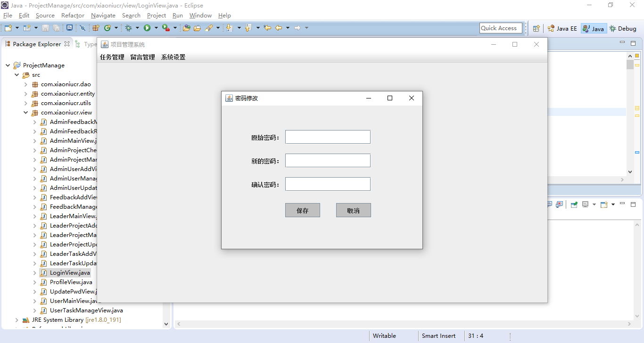Screen dimensions: 644x343
Task: Select ProfileView.java in the tree
Action: [71, 282]
